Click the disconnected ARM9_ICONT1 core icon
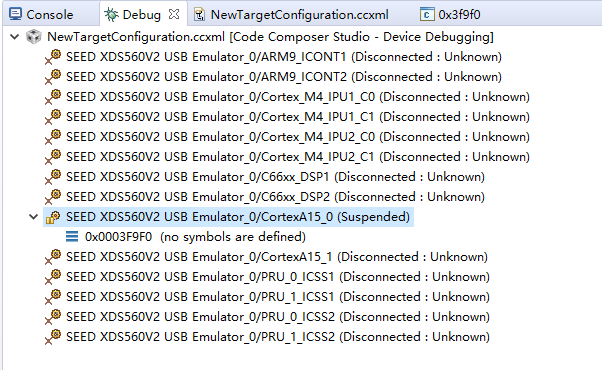The height and width of the screenshot is (370, 602). pos(53,57)
